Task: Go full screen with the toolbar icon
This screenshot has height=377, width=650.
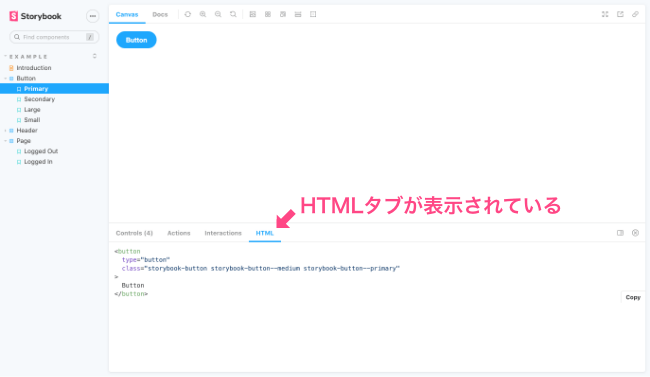Action: (x=605, y=14)
